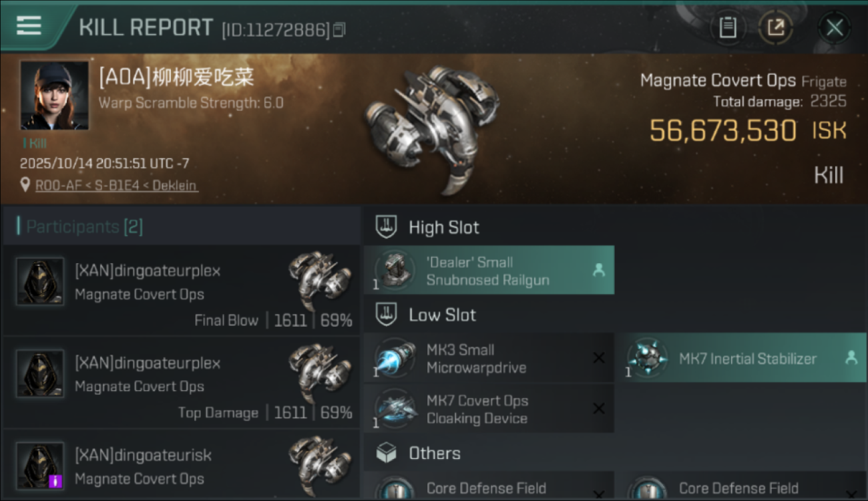The image size is (868, 501).
Task: Select the MK3 Small Microwarpdrive module
Action: coord(477,358)
